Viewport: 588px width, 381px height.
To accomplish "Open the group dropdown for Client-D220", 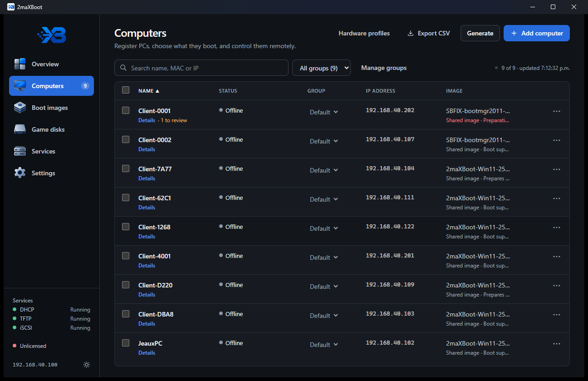I will tap(324, 287).
